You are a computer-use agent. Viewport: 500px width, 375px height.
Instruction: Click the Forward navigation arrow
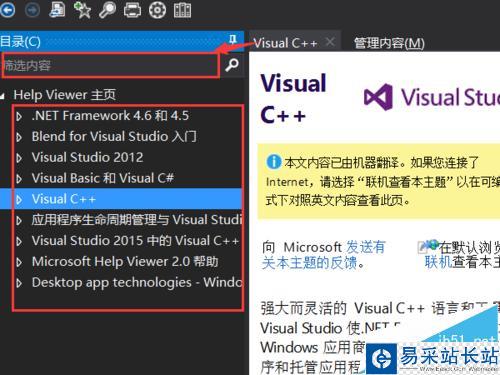[32, 10]
